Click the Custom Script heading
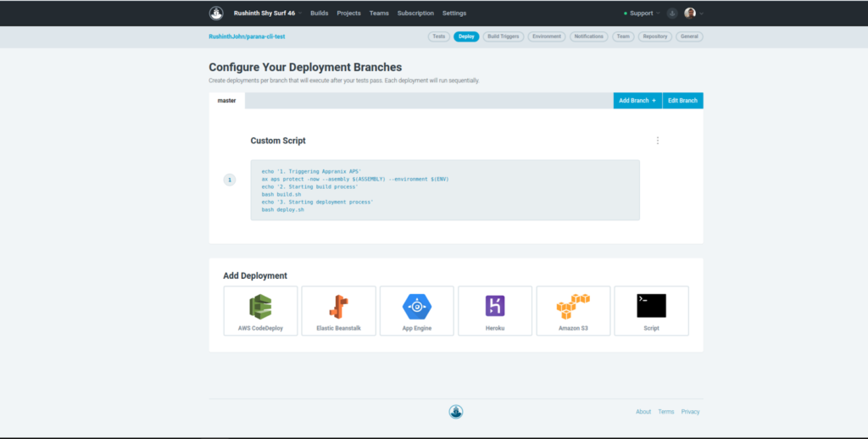 click(x=278, y=141)
